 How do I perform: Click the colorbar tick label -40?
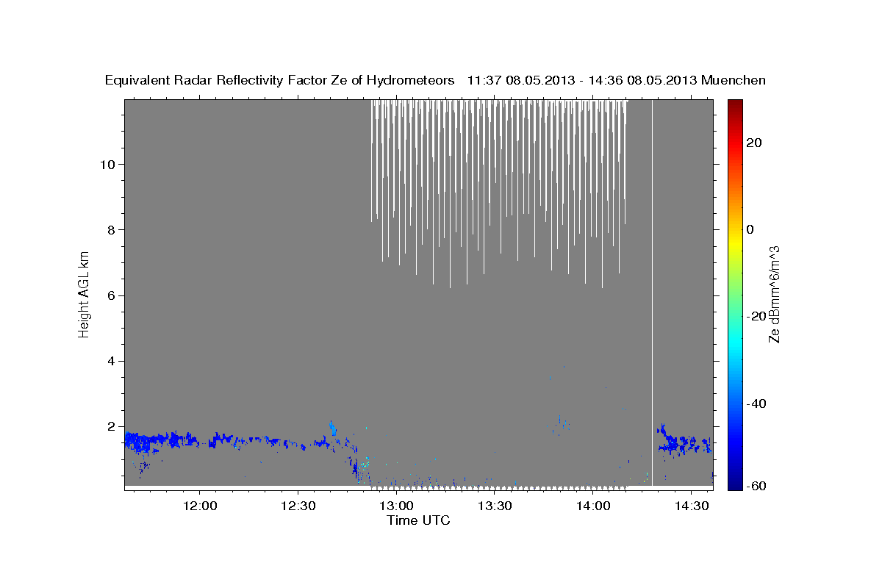click(x=756, y=404)
